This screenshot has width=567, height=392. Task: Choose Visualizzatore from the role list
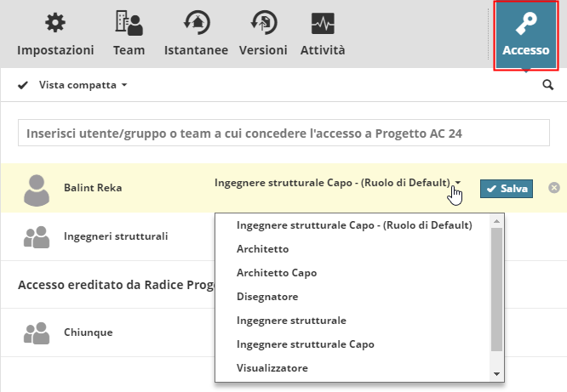point(272,368)
